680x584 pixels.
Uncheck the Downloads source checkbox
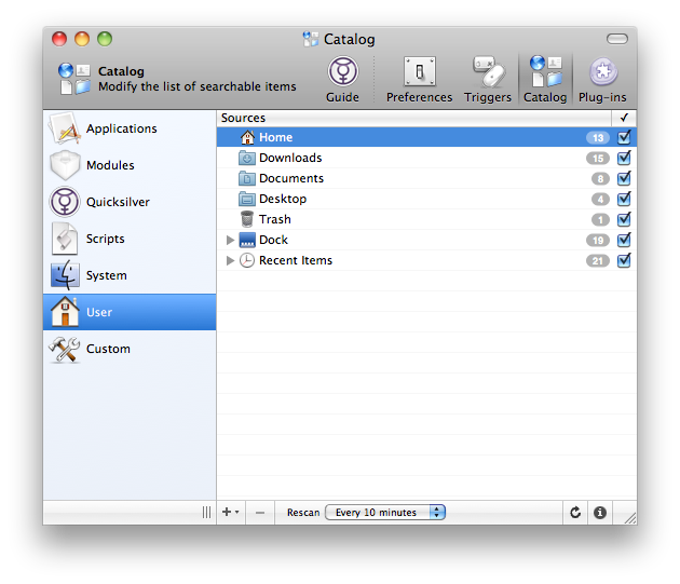click(624, 158)
